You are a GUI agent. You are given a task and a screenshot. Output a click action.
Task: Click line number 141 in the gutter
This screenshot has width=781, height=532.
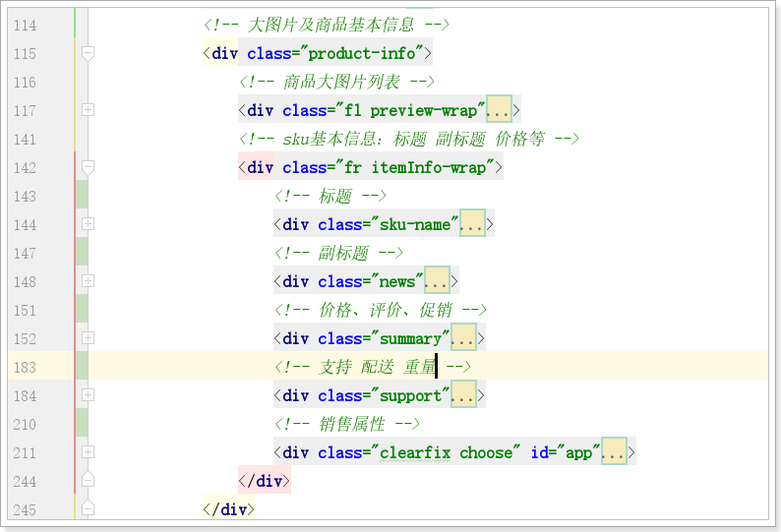[25, 139]
